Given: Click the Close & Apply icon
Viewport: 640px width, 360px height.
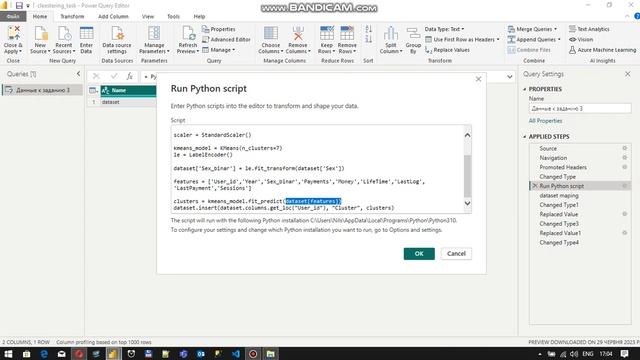Looking at the screenshot, I should click(13, 39).
